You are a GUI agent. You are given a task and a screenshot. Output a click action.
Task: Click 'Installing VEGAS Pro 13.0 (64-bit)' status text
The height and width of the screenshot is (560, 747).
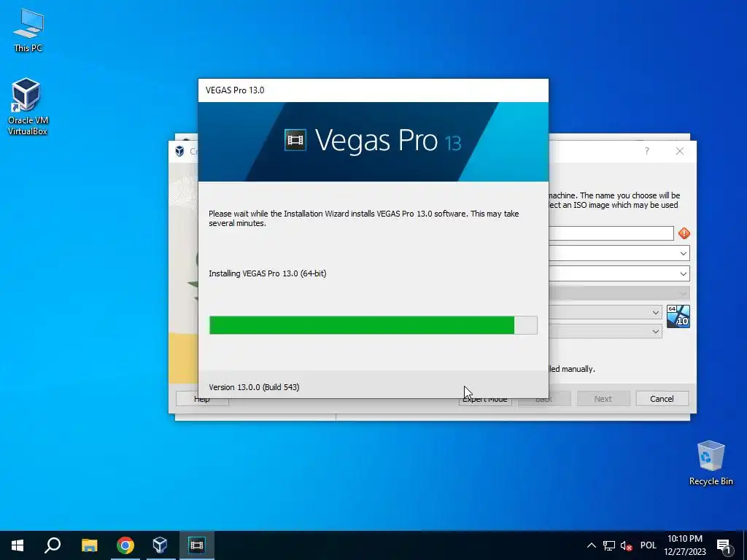coord(267,273)
